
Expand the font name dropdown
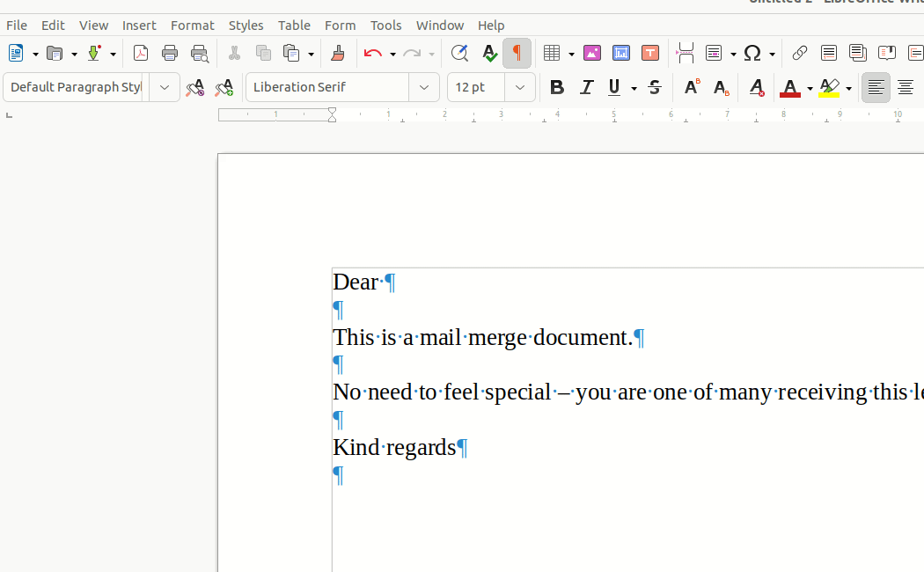pyautogui.click(x=424, y=88)
